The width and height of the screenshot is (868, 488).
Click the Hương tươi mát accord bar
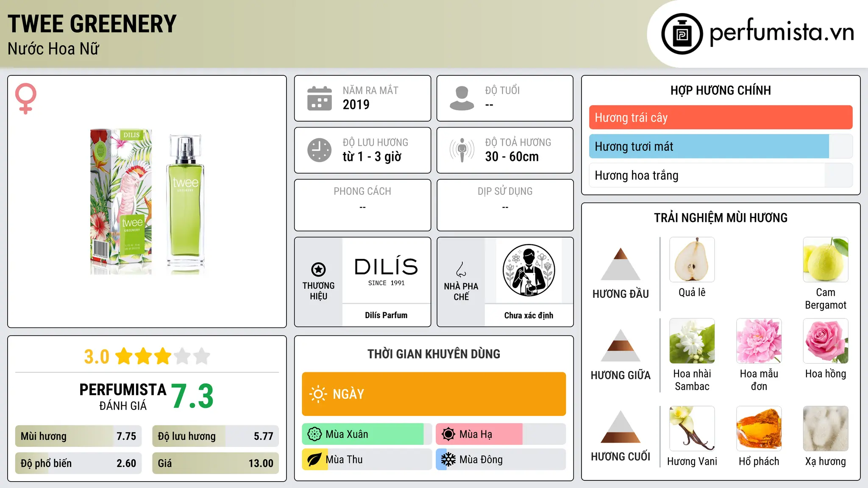(x=721, y=147)
